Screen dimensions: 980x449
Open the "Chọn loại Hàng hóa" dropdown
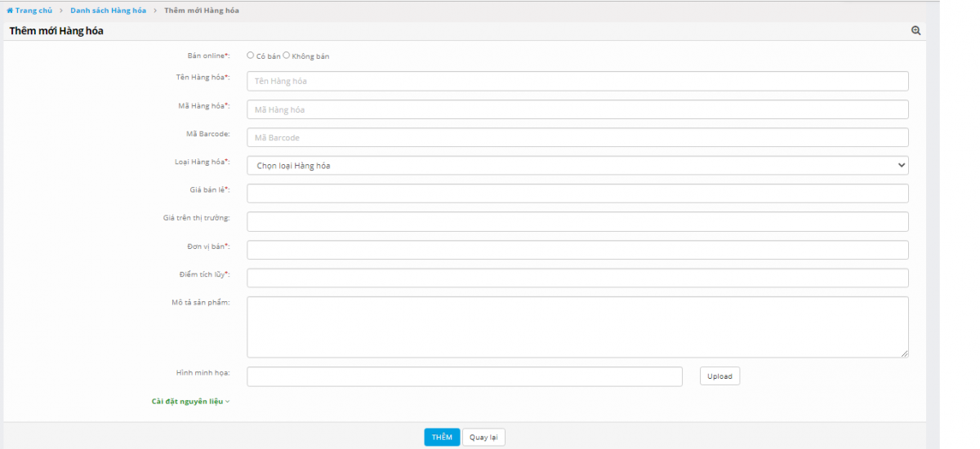click(577, 166)
